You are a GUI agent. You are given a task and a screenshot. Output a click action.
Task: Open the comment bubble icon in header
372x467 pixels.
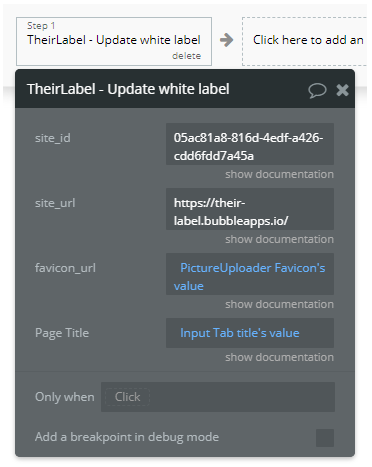tap(317, 90)
